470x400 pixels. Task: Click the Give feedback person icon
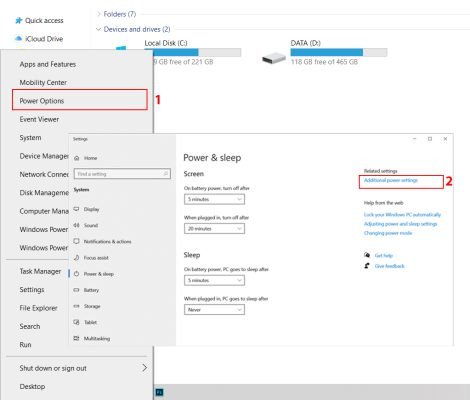click(367, 266)
